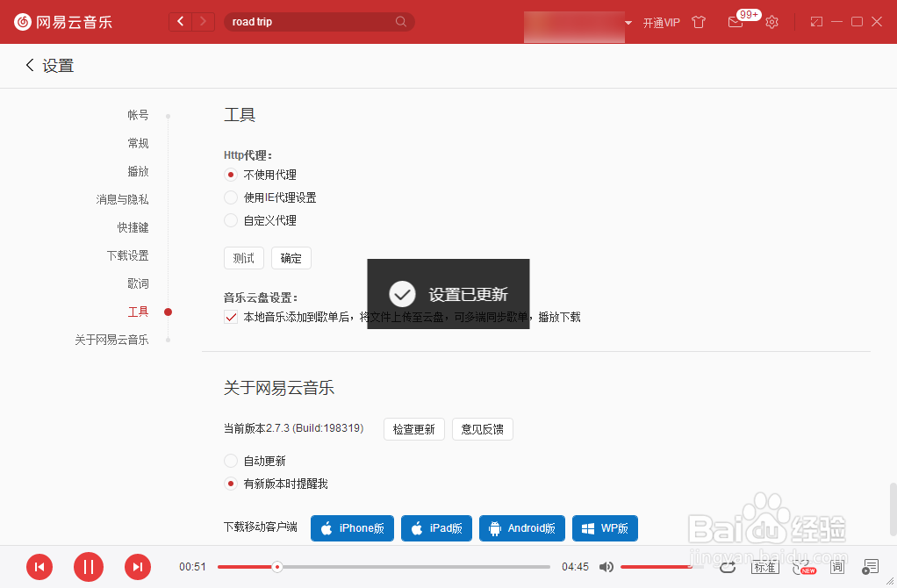Click the Android robot icon
Viewport: 897px width, 588px height.
coord(495,528)
